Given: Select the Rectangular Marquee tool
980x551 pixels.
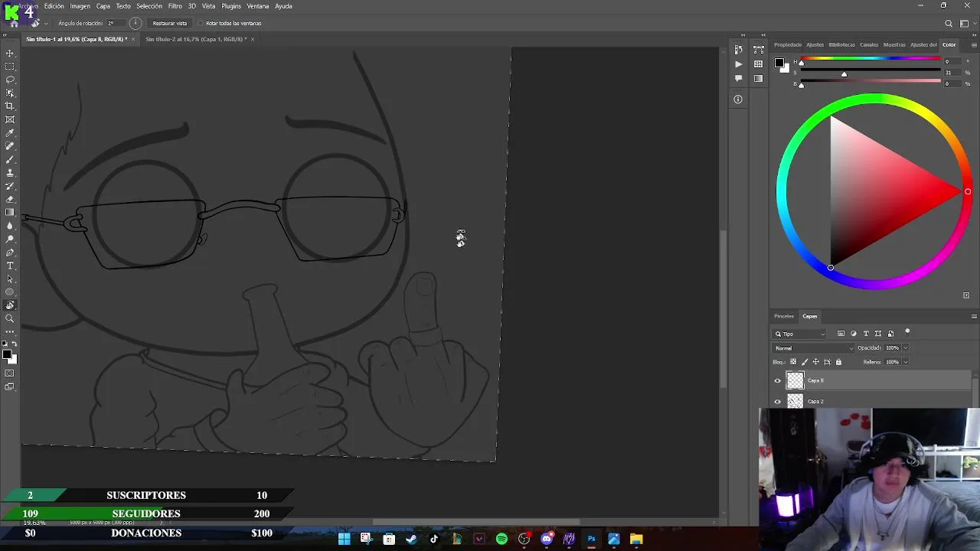Looking at the screenshot, I should click(10, 67).
